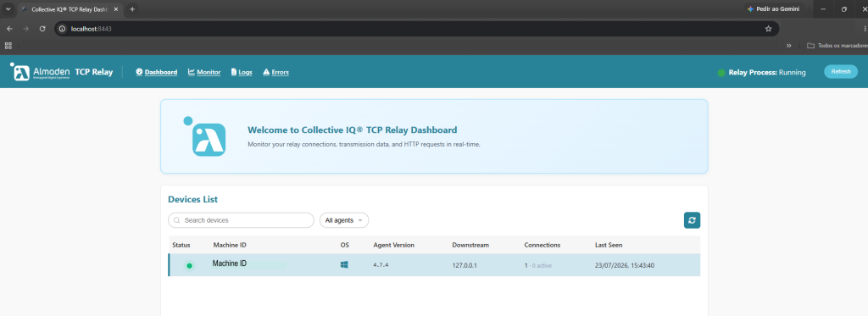Click the browser forward arrow
Viewport: 868px width, 316px height.
(25, 29)
